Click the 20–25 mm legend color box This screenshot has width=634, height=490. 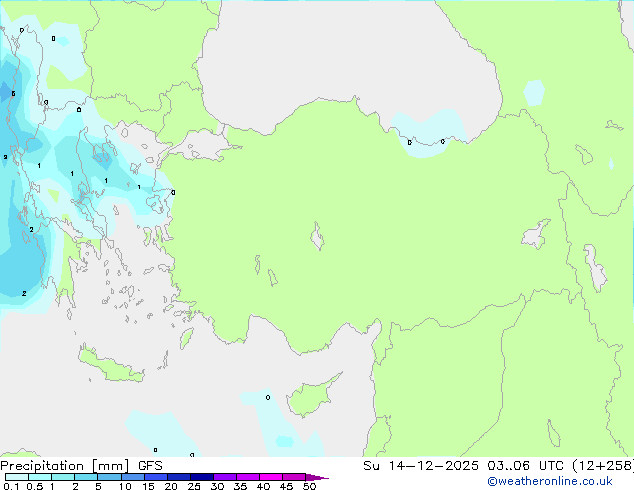tap(179, 477)
